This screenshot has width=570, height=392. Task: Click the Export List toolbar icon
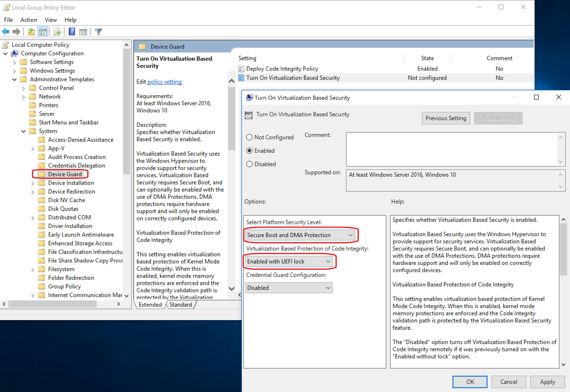pyautogui.click(x=57, y=32)
